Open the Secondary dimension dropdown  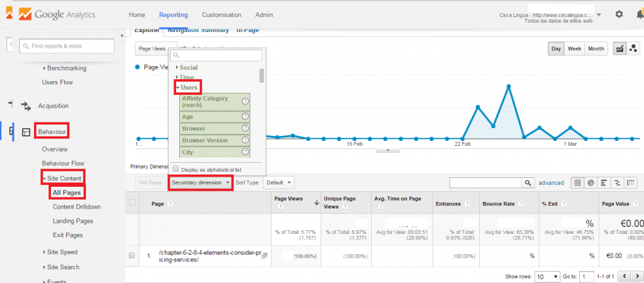201,182
